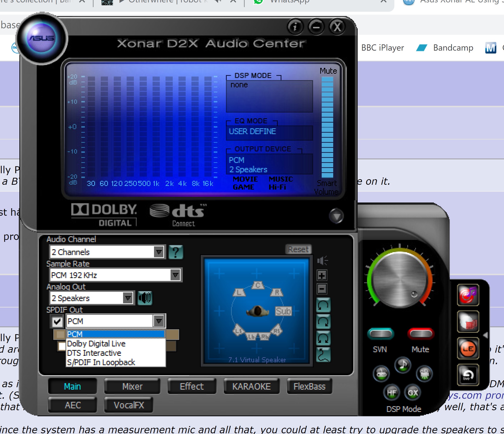
Task: Click the ASUS logo orb
Action: click(x=42, y=38)
